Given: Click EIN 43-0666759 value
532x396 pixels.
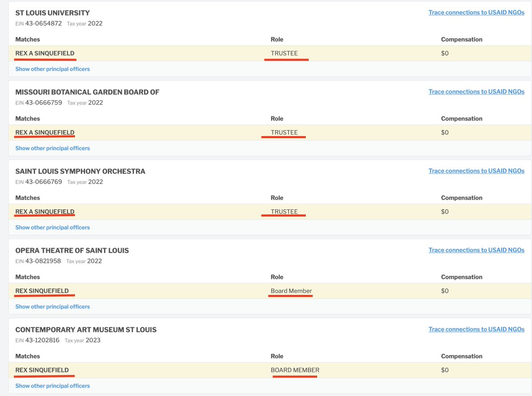Looking at the screenshot, I should pos(43,103).
